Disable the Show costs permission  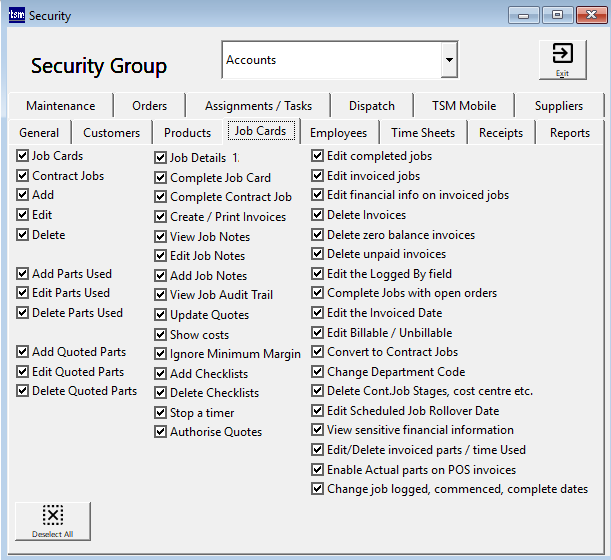point(161,335)
